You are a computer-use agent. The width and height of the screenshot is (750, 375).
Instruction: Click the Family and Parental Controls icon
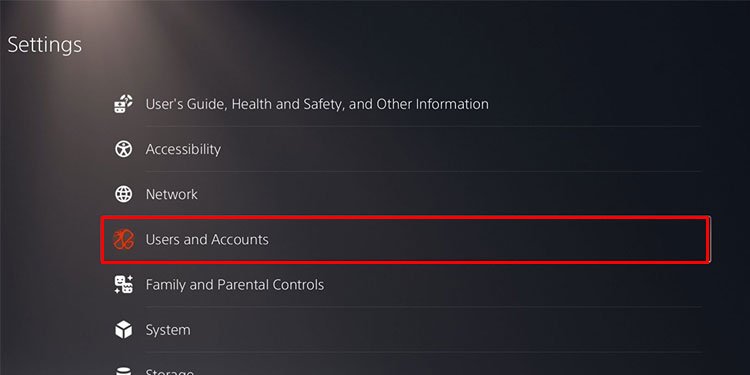tap(123, 285)
